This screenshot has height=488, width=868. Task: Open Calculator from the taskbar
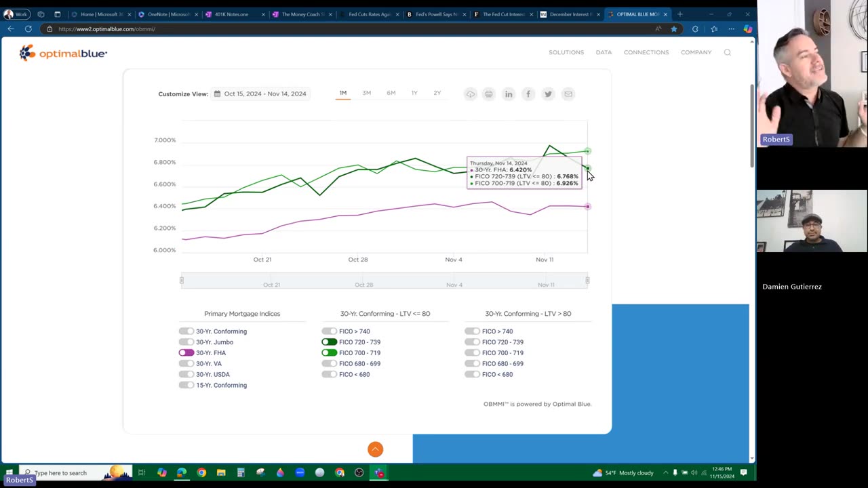[241, 472]
